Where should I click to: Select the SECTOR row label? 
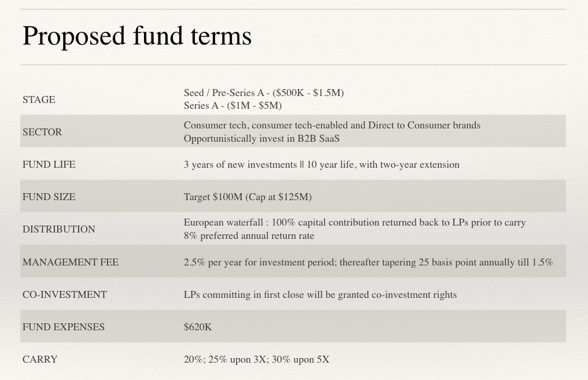point(42,132)
